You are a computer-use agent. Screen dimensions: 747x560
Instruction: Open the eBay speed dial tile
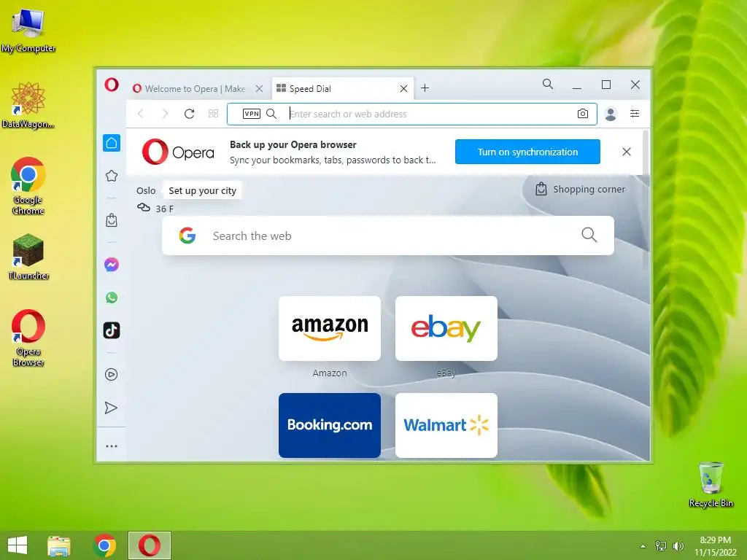click(x=446, y=329)
